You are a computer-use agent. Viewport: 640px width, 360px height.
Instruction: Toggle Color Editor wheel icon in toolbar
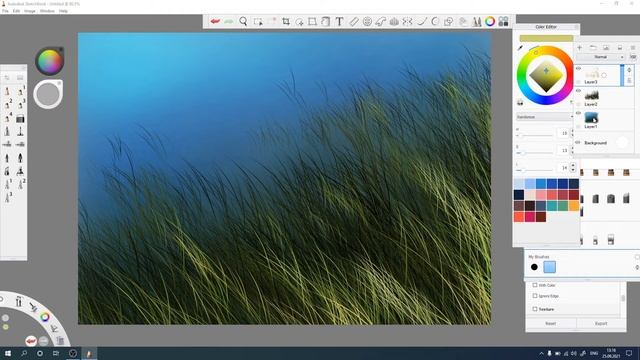point(490,21)
